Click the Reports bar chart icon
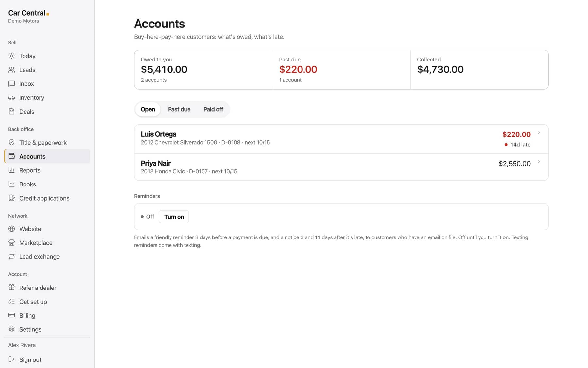Viewport: 588px width, 368px height. (11, 170)
